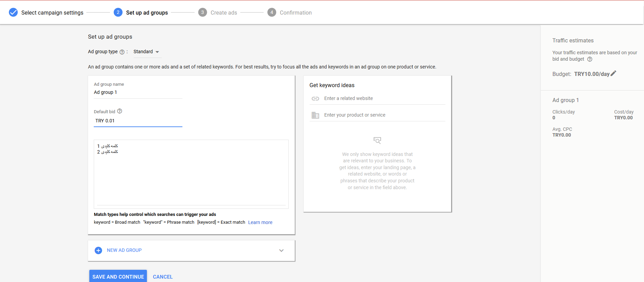The image size is (644, 282).
Task: Click the step 2 circle icon
Action: [118, 13]
